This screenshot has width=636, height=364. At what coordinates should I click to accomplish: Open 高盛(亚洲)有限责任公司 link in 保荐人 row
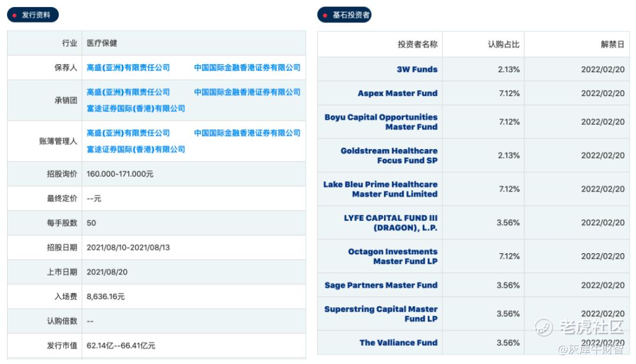click(x=128, y=68)
